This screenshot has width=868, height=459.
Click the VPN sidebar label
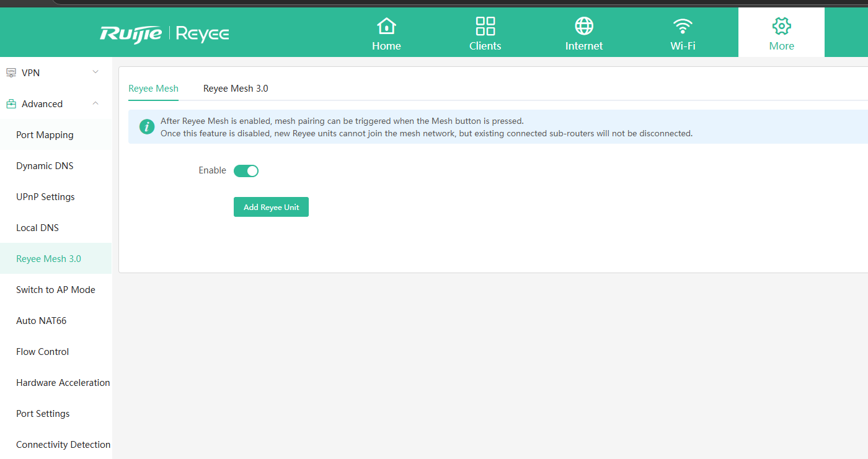30,72
